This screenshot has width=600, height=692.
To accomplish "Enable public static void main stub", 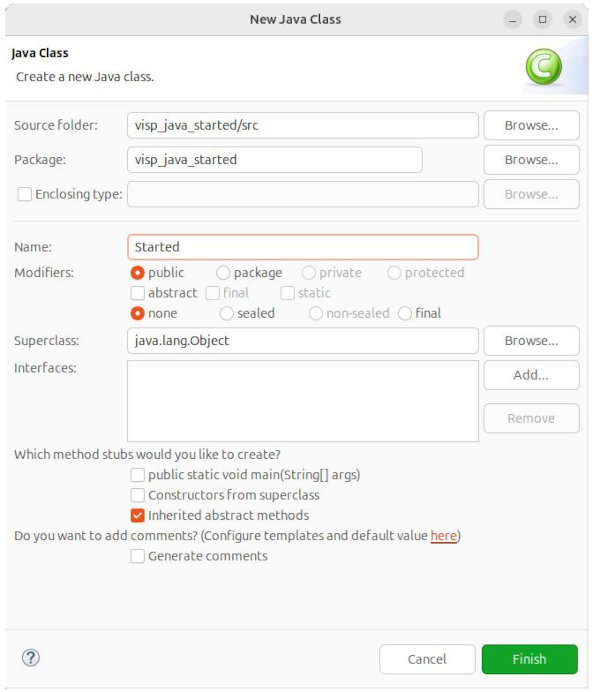I will coord(138,474).
